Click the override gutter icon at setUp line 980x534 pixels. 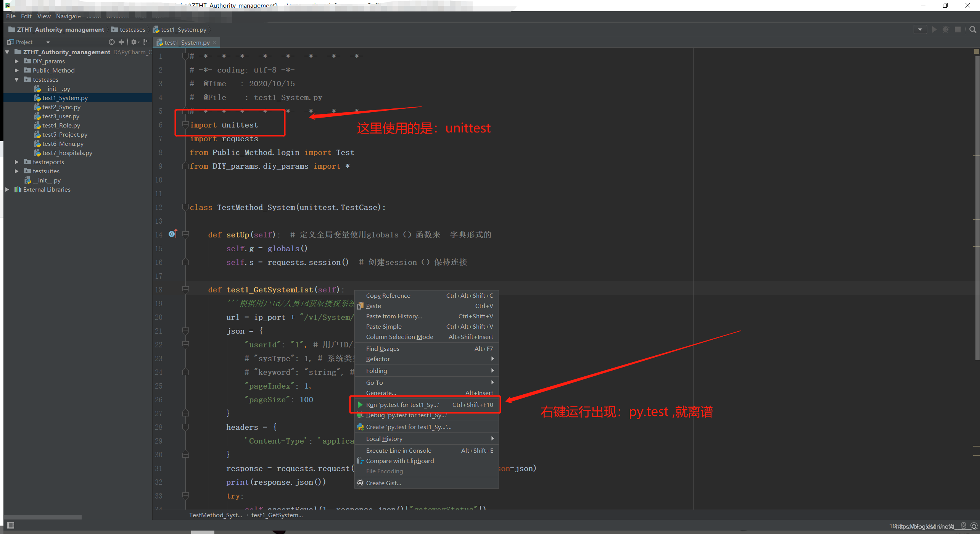(173, 234)
